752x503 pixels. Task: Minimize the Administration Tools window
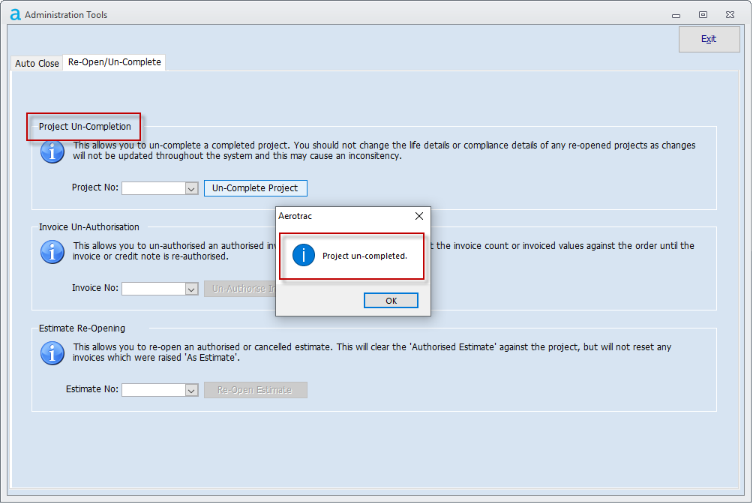675,14
